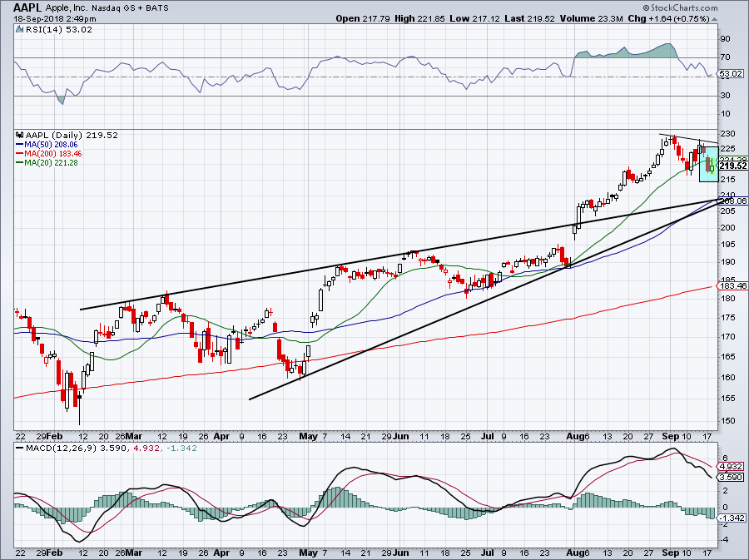
Task: Click the Apple, Inc. company name
Action: point(67,8)
